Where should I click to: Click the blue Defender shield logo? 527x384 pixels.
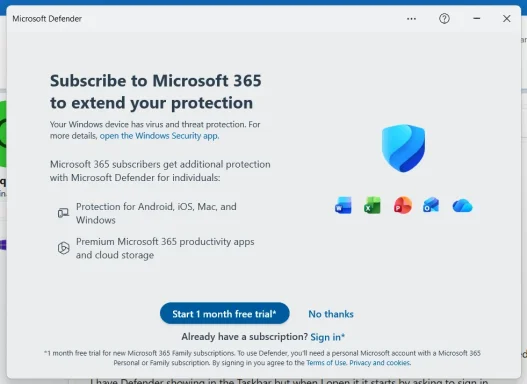coord(403,148)
